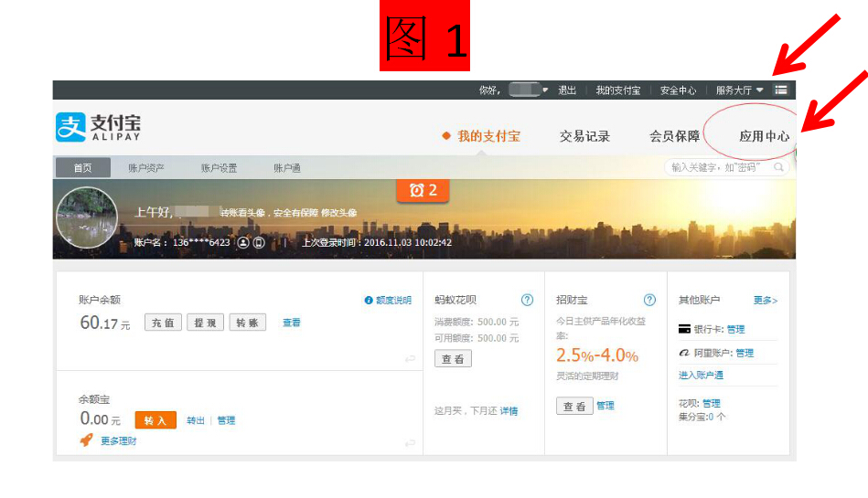Screen dimensions: 868x498
Task: Click the 转出 link for 余额宝
Action: coord(196,420)
